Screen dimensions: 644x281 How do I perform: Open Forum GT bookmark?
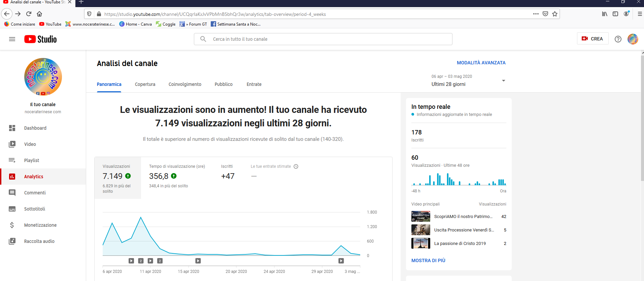point(193,24)
